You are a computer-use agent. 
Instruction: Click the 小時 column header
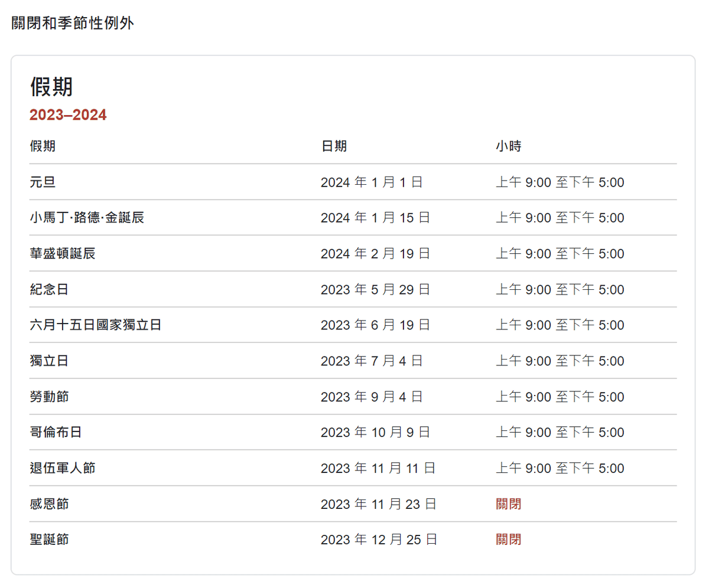pyautogui.click(x=509, y=146)
